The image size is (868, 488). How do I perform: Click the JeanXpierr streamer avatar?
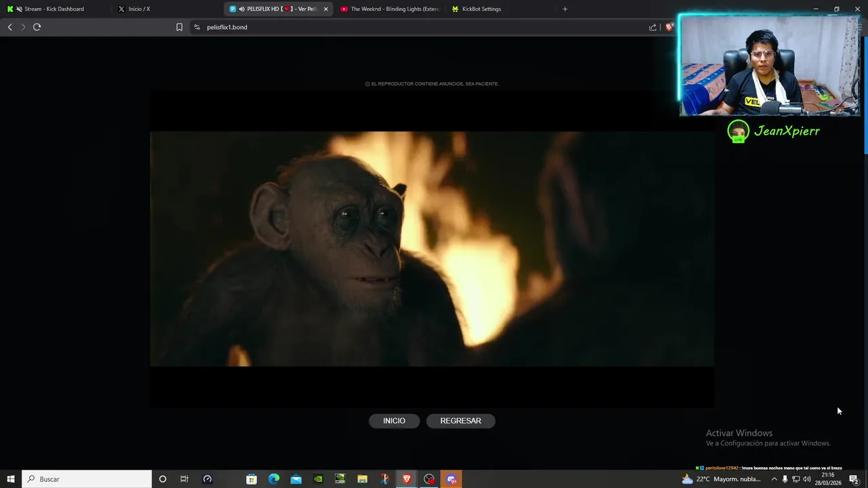pyautogui.click(x=738, y=131)
